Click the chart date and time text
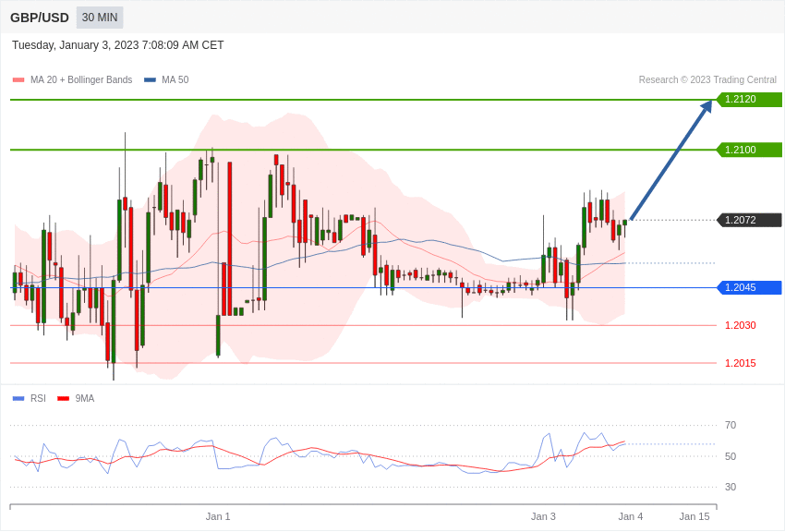Viewport: 785px width, 532px height. coord(117,45)
